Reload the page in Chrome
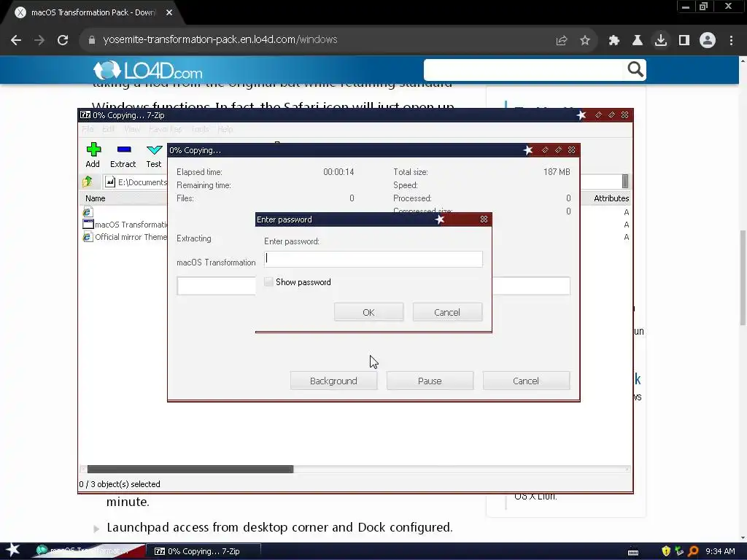Screen dimensions: 747x560 click(x=63, y=40)
